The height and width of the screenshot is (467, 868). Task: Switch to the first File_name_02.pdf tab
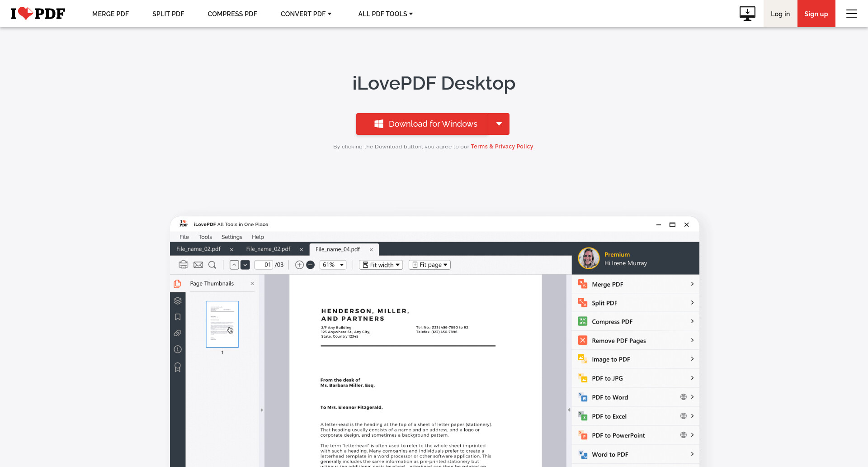coord(198,249)
